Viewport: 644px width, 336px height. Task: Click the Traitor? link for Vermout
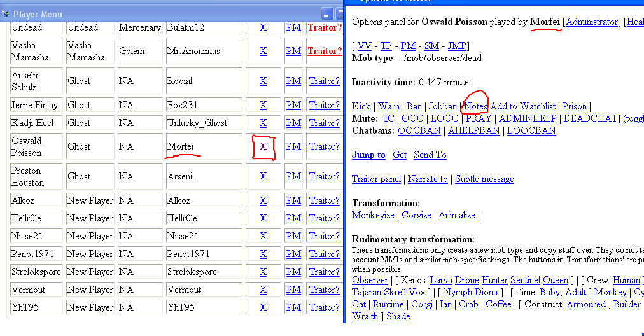point(325,290)
